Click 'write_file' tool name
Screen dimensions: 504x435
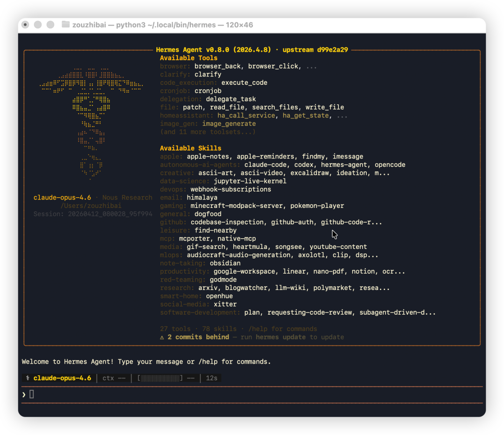coord(325,107)
